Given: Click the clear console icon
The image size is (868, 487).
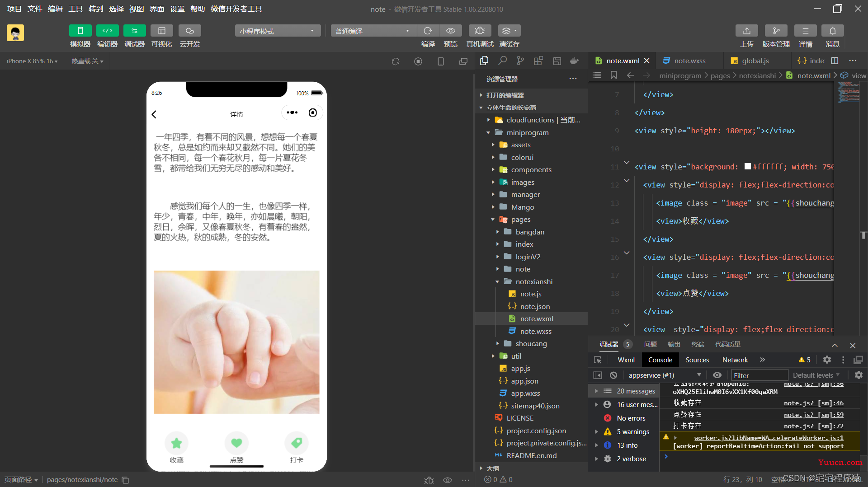Looking at the screenshot, I should (613, 375).
